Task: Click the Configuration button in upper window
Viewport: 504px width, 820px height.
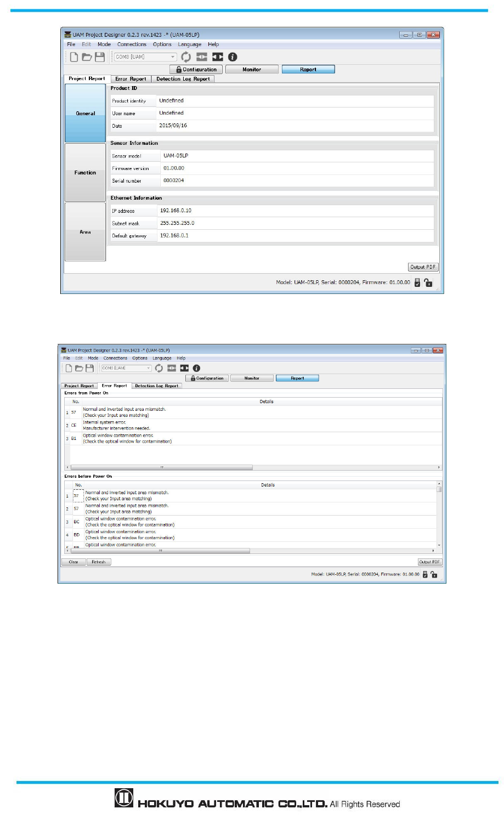Action: point(196,70)
